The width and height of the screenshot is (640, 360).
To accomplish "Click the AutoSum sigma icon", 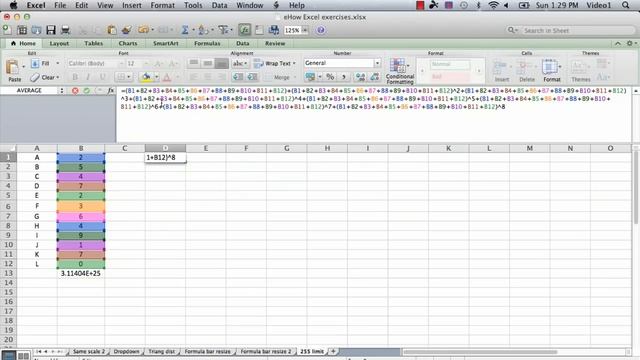I will pos(185,30).
